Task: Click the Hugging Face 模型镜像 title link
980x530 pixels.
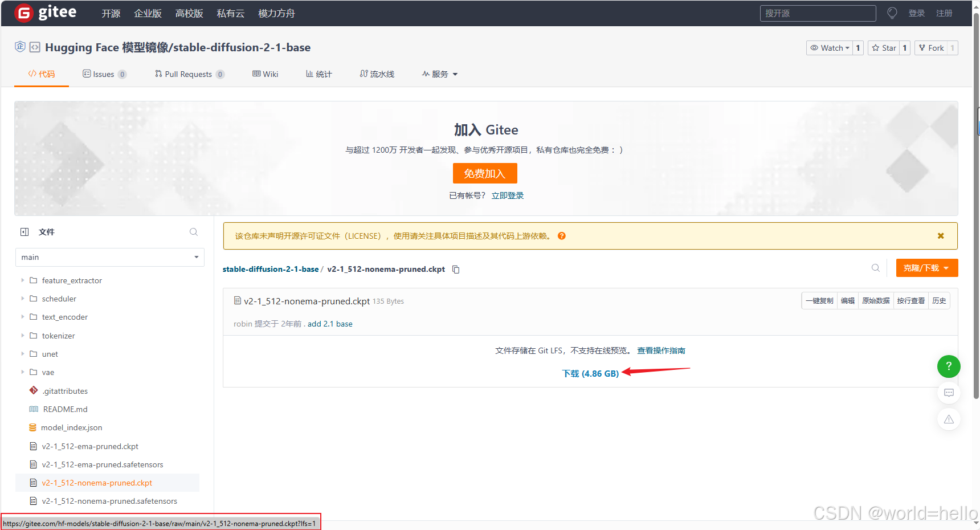Action: 106,47
